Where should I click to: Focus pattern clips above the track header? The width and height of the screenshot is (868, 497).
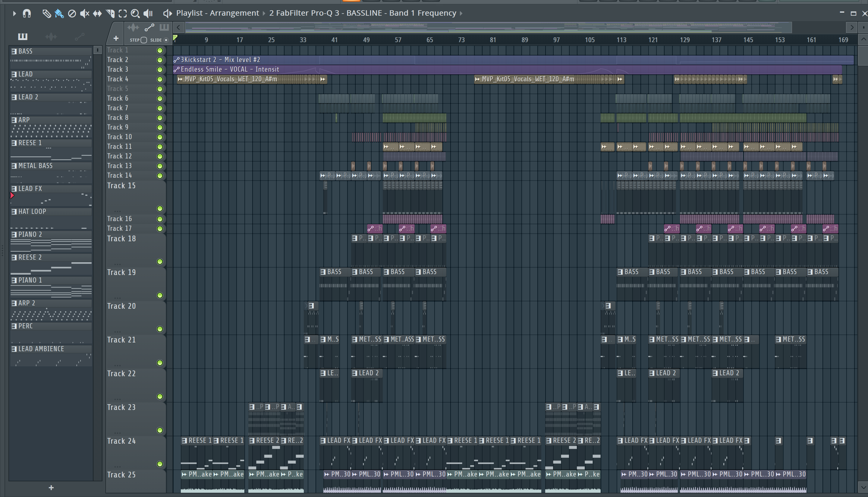tap(164, 27)
